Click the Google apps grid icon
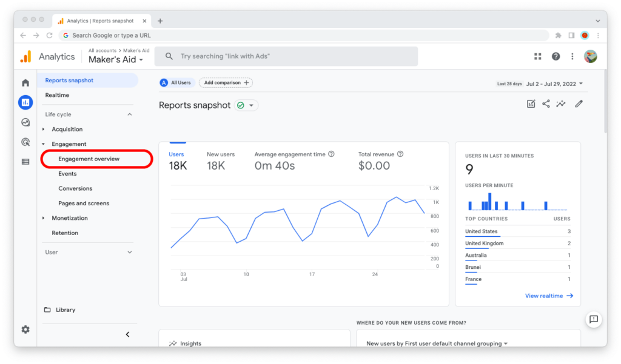 537,56
